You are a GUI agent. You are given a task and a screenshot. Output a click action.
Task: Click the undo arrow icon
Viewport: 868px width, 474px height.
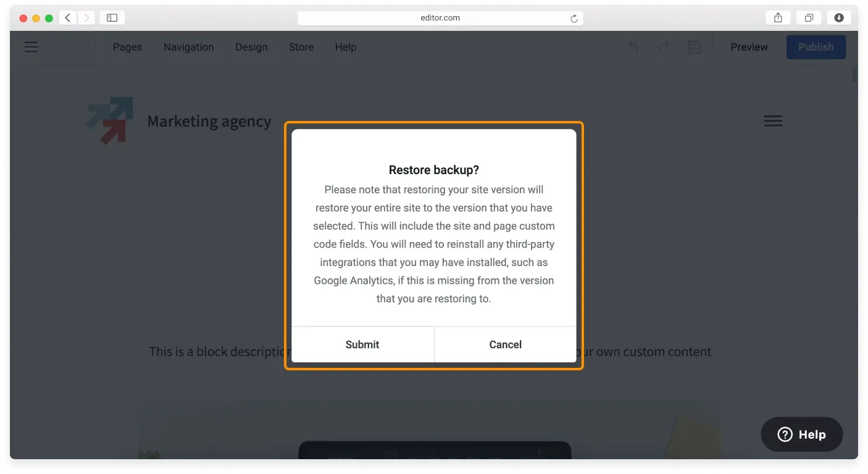coord(633,48)
